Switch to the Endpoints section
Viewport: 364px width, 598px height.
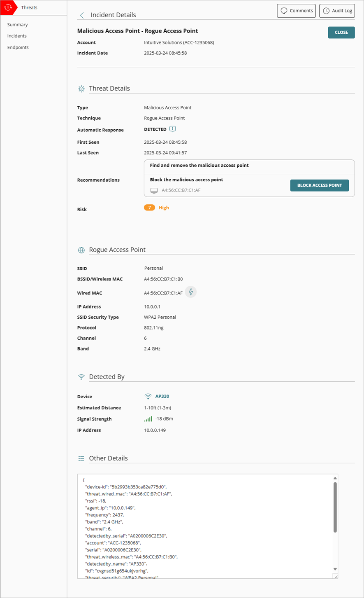18,47
